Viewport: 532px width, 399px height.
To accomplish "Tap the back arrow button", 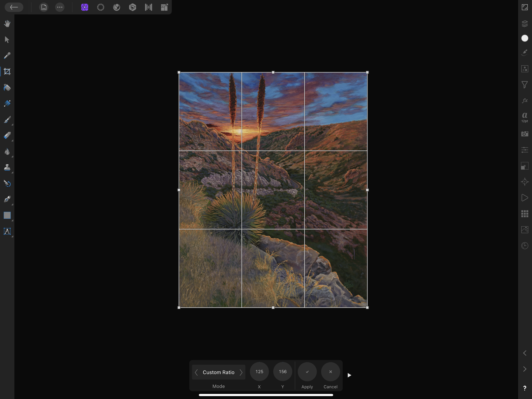I will click(x=14, y=7).
